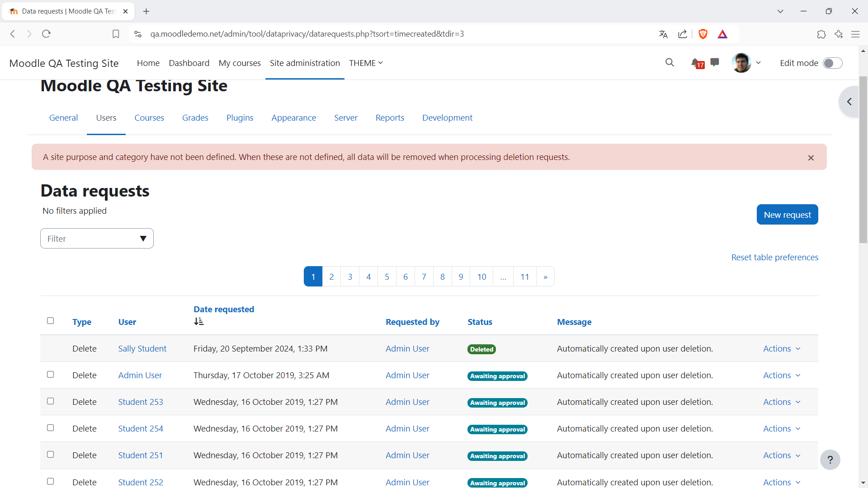Expand user menu chevron beside avatar
Image resolution: width=868 pixels, height=488 pixels.
click(x=759, y=63)
